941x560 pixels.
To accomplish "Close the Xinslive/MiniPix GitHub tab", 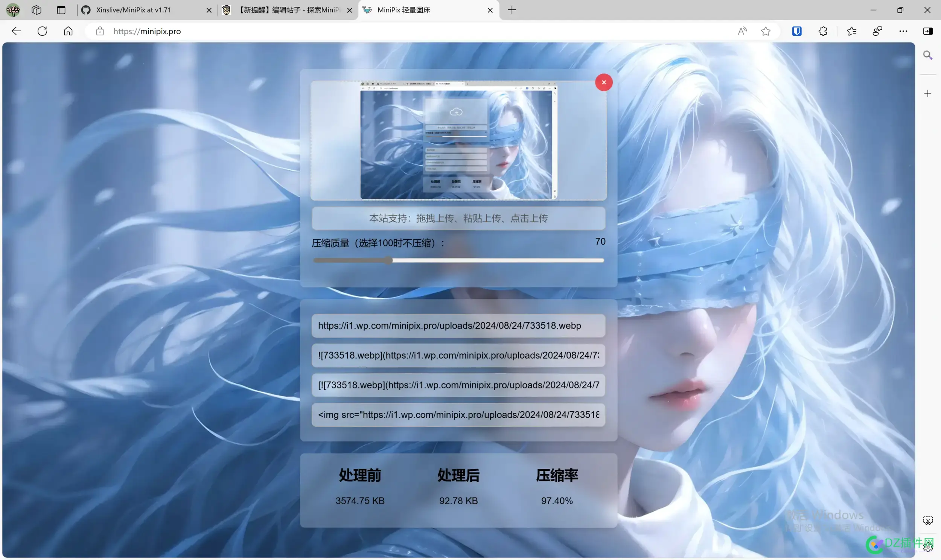I will pos(209,10).
